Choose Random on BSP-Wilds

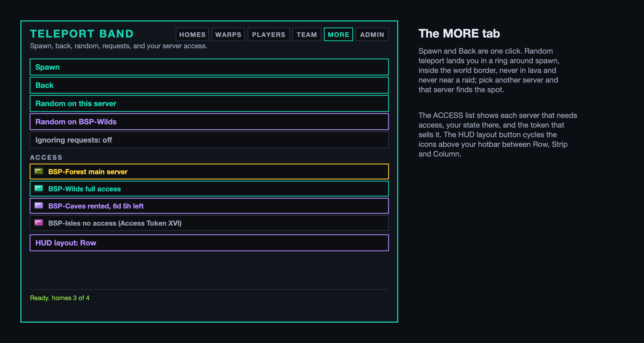209,122
